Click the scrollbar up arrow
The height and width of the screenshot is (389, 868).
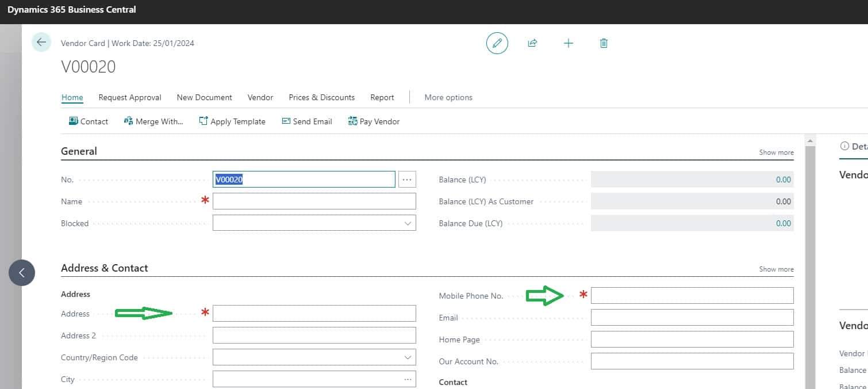point(811,140)
